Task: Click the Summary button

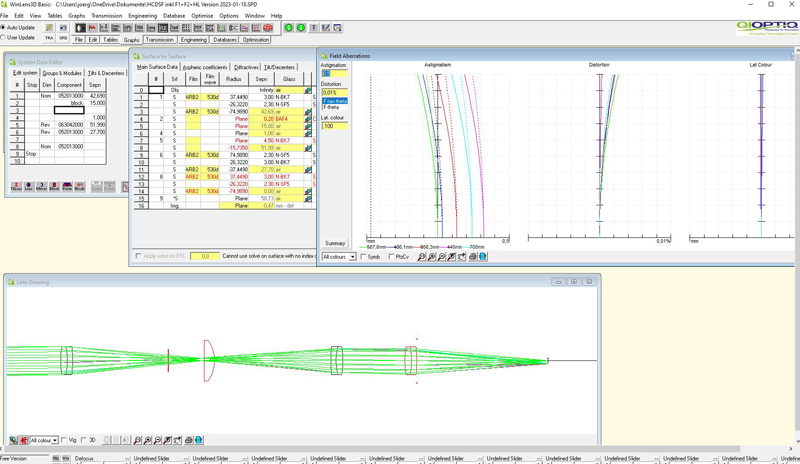Action: (x=335, y=243)
